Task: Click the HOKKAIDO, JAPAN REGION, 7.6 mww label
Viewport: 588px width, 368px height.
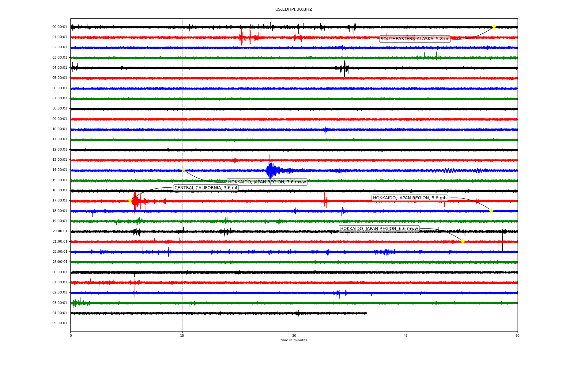Action: pyautogui.click(x=267, y=182)
